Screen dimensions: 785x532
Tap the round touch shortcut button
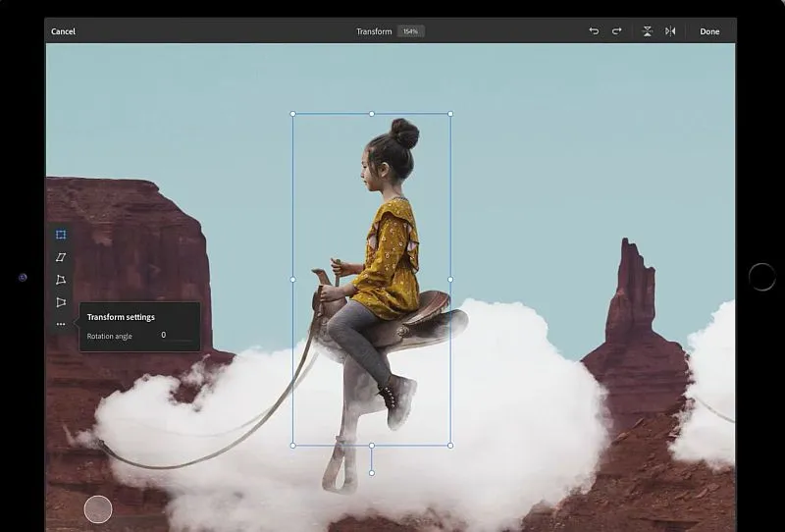pyautogui.click(x=98, y=508)
